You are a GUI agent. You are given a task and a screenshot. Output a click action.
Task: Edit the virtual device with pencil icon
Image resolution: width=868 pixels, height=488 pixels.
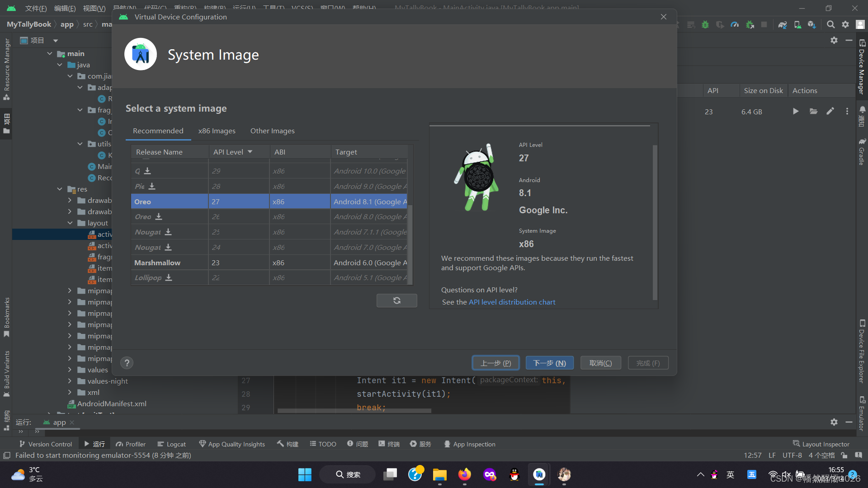tap(830, 112)
